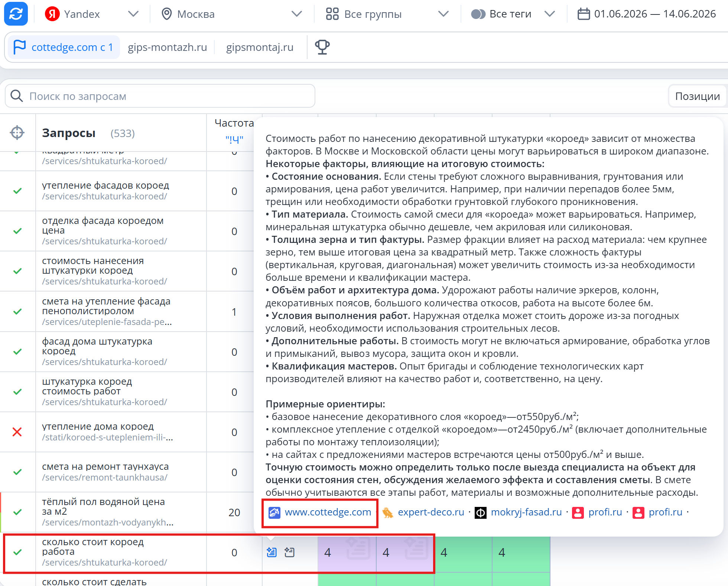Open mokryj-fasad.ru source link
Viewport: 728px width, 586px height.
click(x=526, y=512)
